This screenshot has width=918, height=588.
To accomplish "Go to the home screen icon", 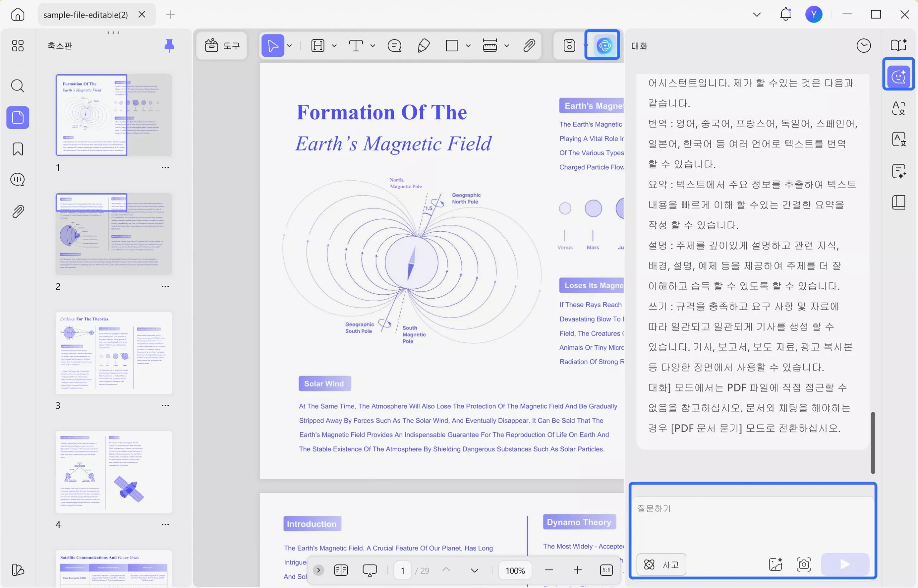I will pos(18,14).
